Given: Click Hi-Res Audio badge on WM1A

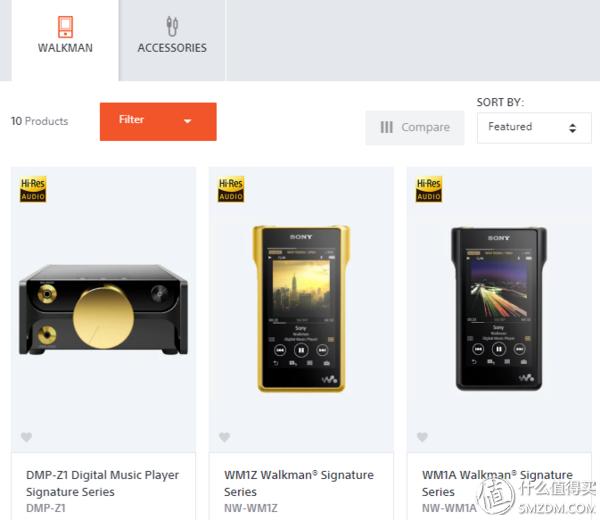Looking at the screenshot, I should click(429, 189).
